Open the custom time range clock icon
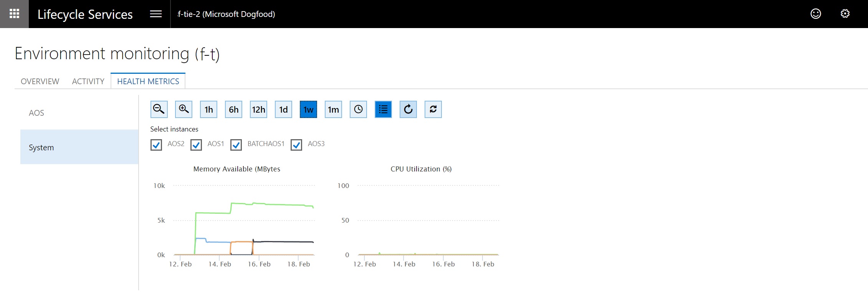This screenshot has height=301, width=868. point(358,110)
